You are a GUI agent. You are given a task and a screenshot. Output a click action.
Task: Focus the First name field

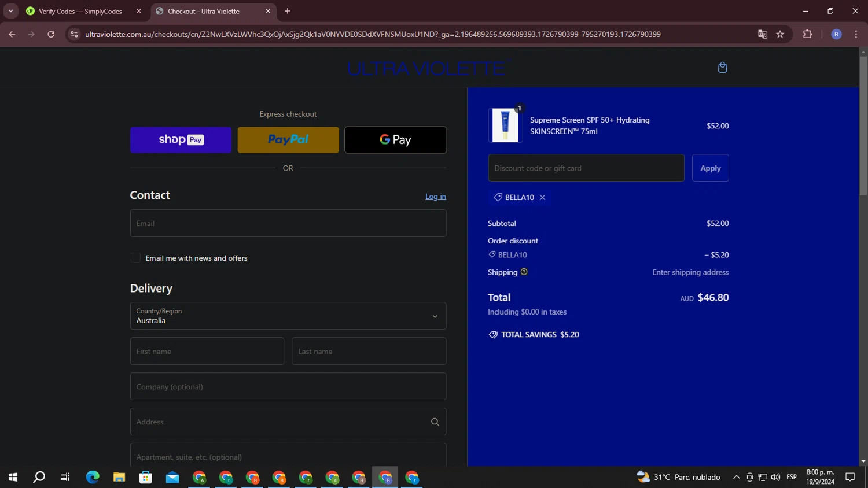(207, 351)
